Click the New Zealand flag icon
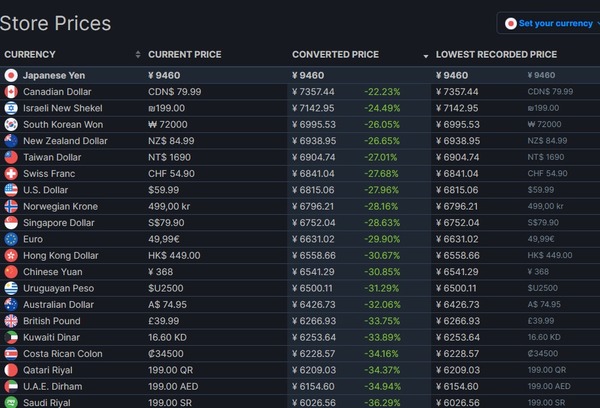Screen dimensions: 600x408 click(11, 141)
